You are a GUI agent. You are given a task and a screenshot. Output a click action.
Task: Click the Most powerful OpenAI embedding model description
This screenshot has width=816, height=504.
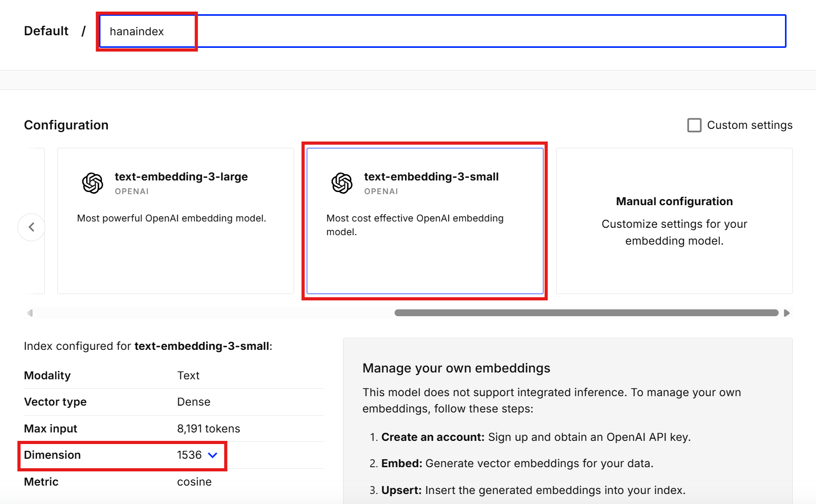click(x=172, y=218)
